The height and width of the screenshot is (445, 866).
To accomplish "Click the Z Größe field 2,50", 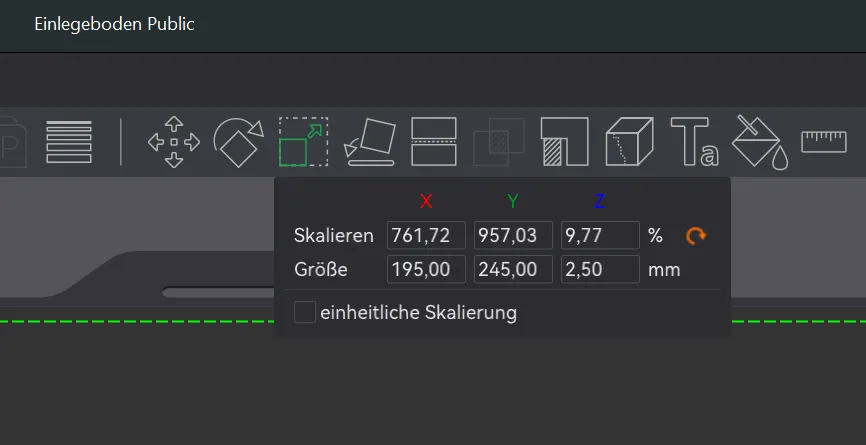I will tap(600, 269).
